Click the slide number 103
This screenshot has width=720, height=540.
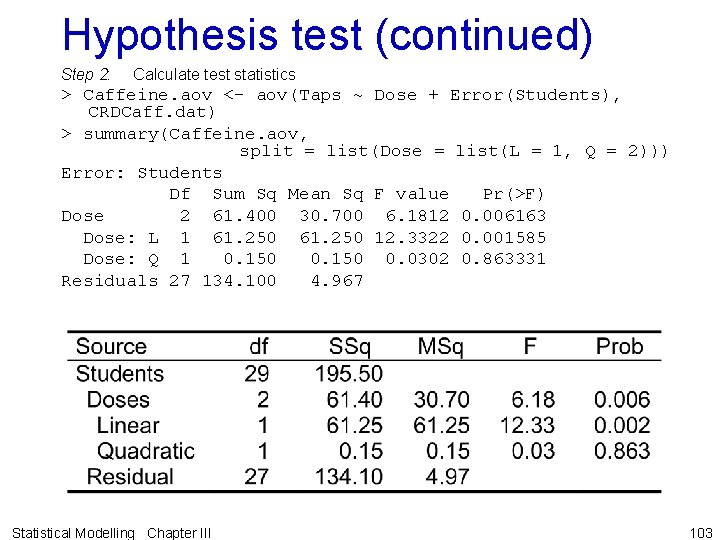tap(700, 533)
